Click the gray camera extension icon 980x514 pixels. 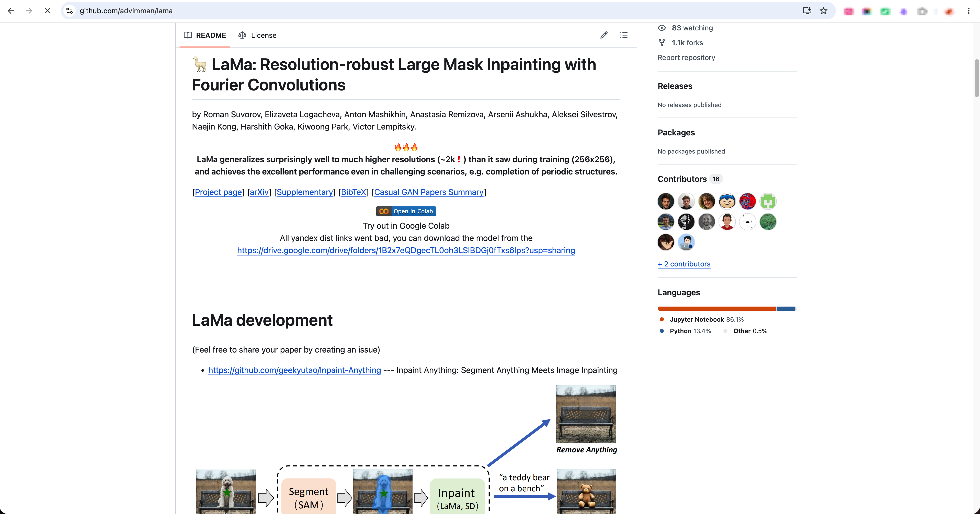tap(922, 11)
